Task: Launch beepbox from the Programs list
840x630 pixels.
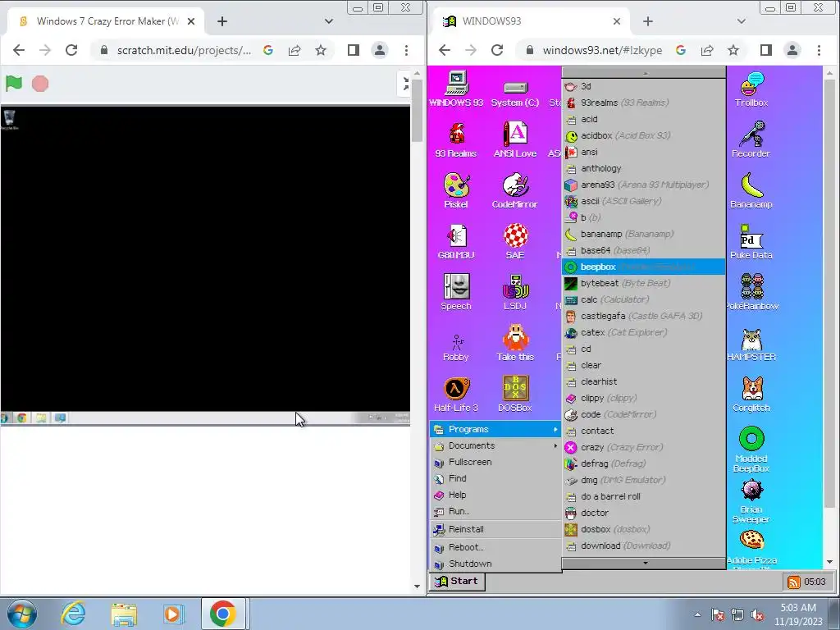Action: (x=644, y=267)
